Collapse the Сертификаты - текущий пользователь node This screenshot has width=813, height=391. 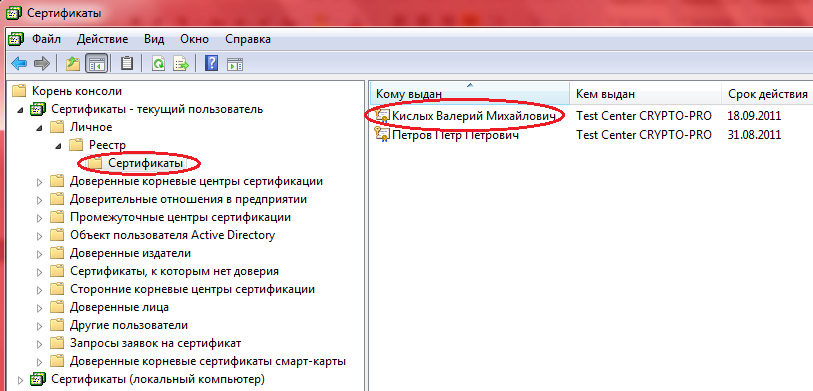(20, 110)
